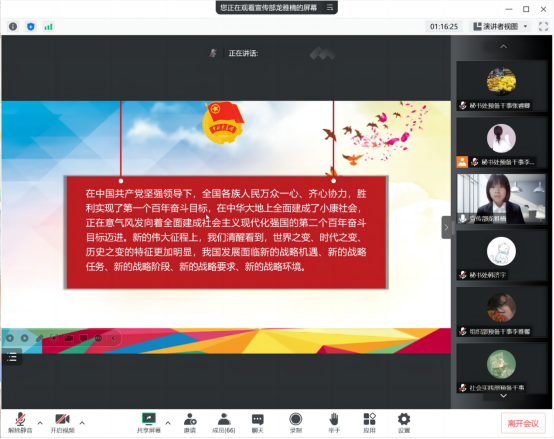Image resolution: width=554 pixels, height=439 pixels.
Task: Open the chat panel
Action: coord(258,423)
